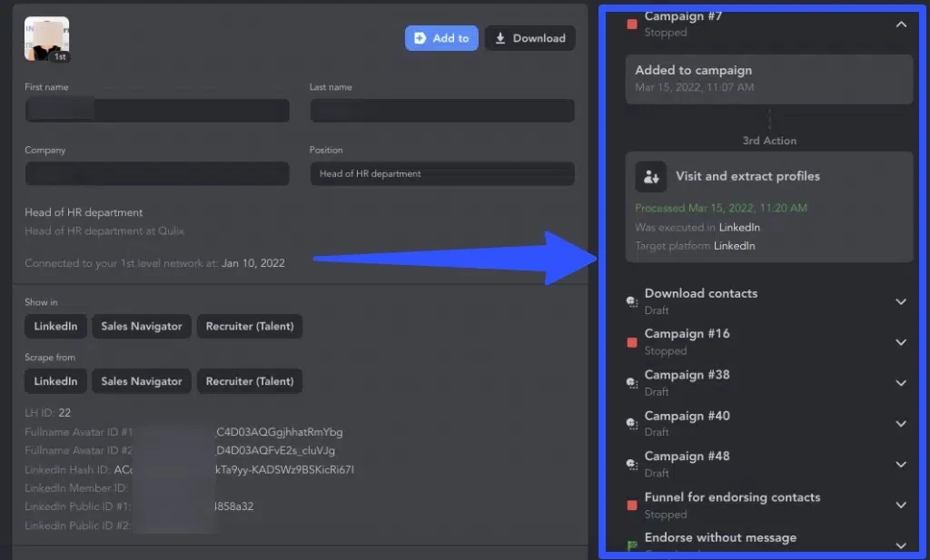Click the red icon for Funnel for endorsing contacts
This screenshot has height=560, width=930.
(x=632, y=506)
